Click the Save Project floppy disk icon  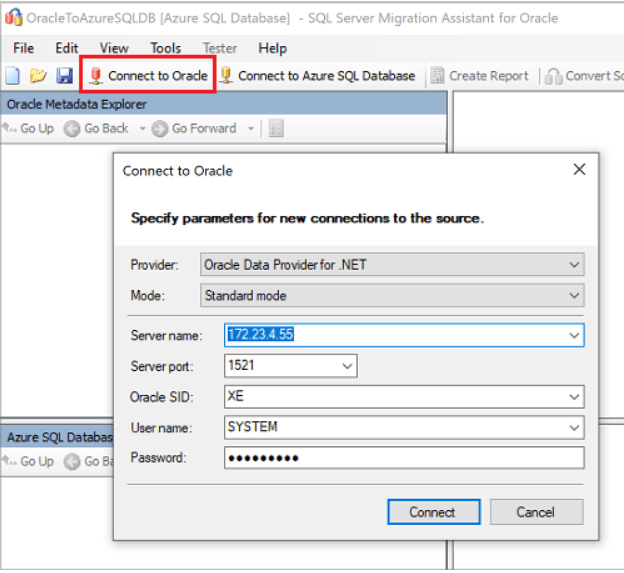point(64,76)
